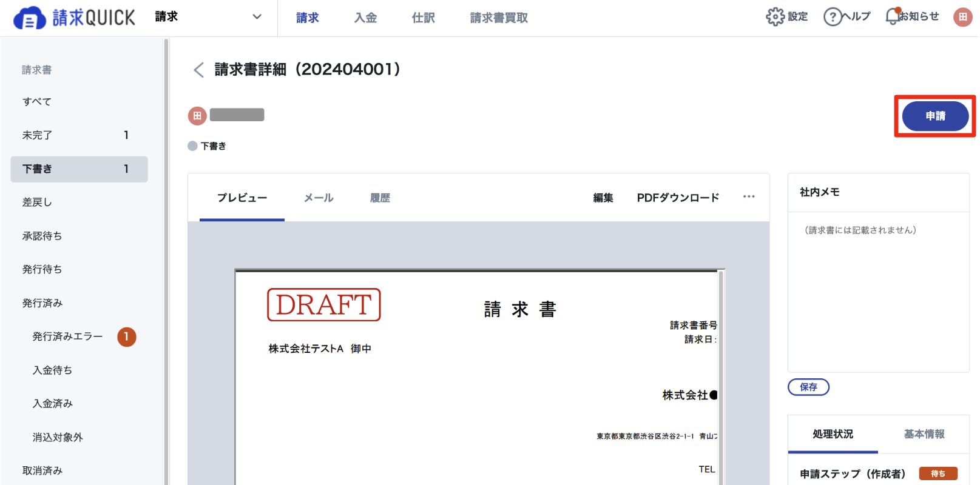The width and height of the screenshot is (980, 485).
Task: Select the メール tab
Action: (x=319, y=198)
